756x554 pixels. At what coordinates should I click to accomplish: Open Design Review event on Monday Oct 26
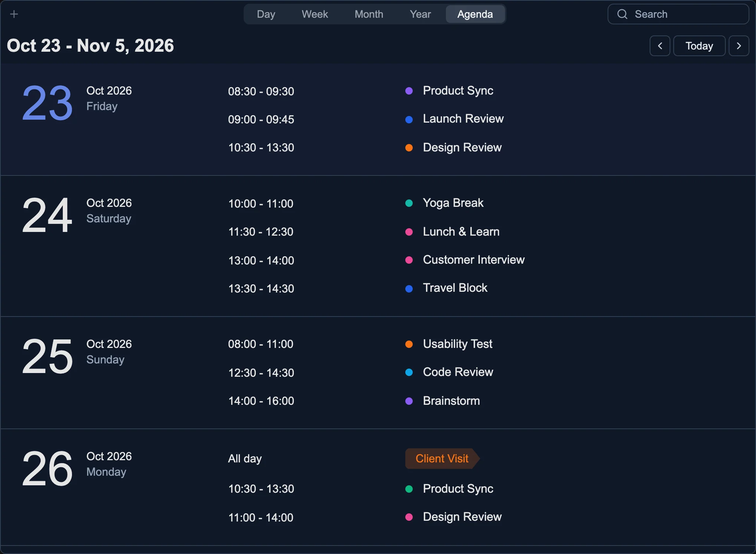coord(462,517)
